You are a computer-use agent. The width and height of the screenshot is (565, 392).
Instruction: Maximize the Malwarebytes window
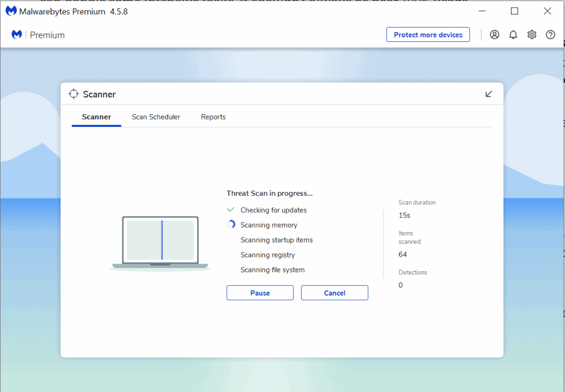point(515,11)
